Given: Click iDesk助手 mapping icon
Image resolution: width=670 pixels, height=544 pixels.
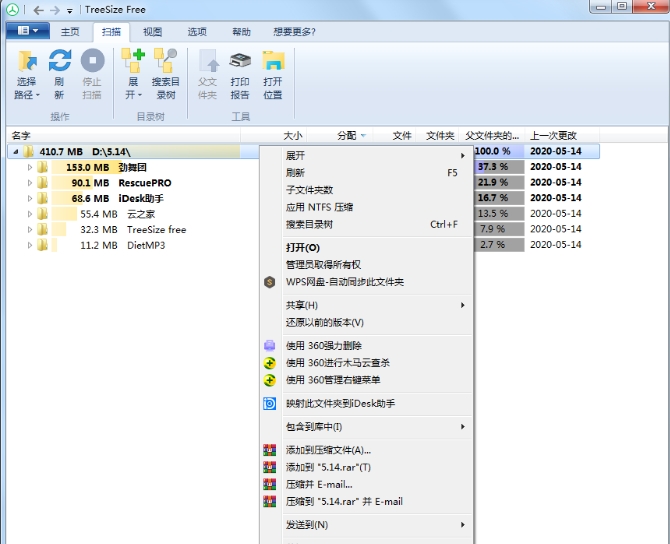Looking at the screenshot, I should [x=270, y=403].
